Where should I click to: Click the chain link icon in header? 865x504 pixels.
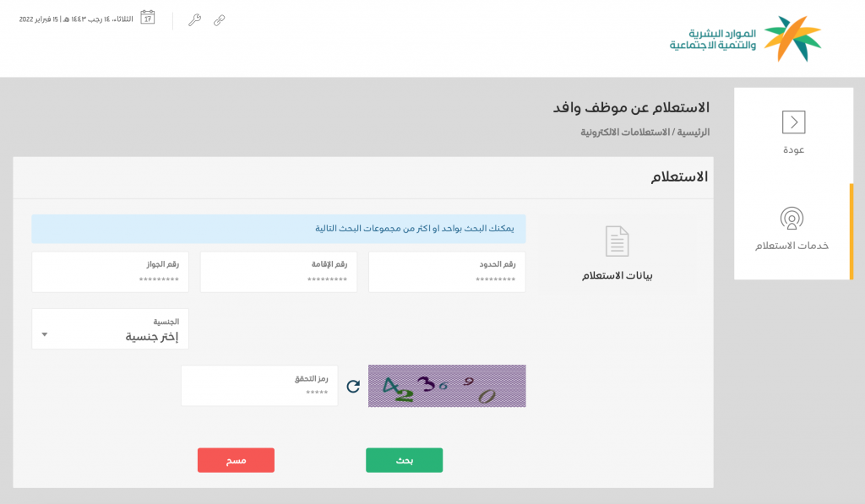point(219,20)
